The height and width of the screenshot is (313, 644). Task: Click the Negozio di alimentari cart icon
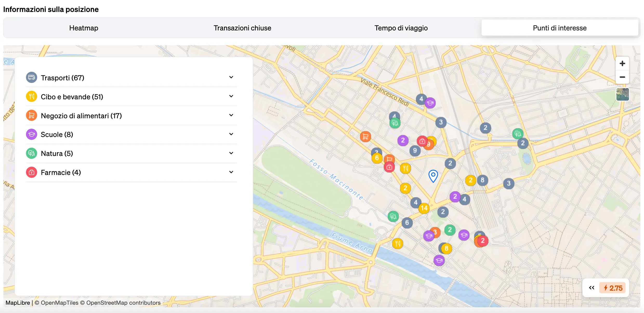31,115
